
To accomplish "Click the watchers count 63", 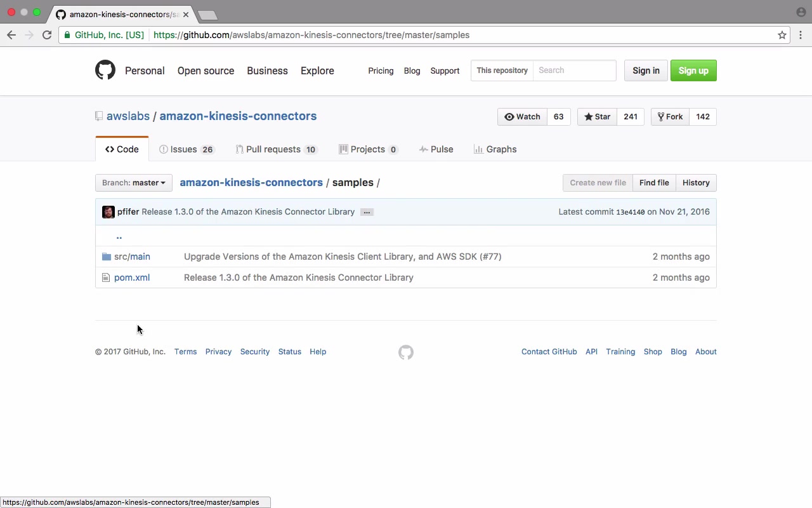I will coord(558,117).
